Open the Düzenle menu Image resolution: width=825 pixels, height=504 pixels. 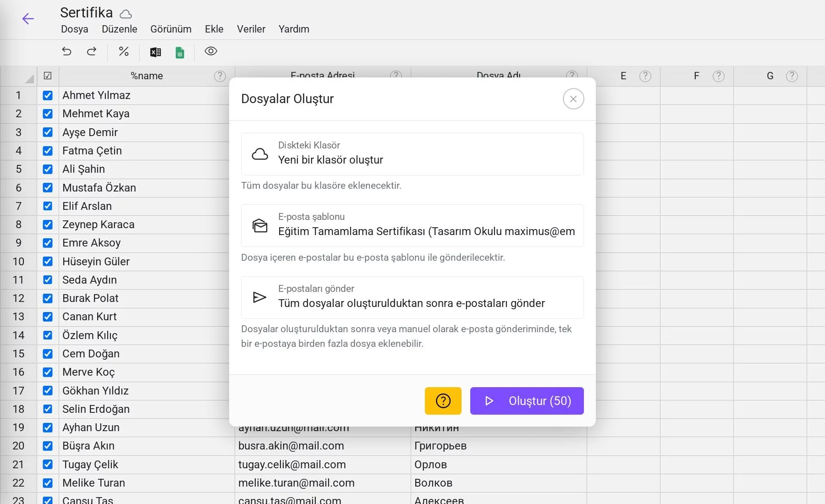(120, 29)
